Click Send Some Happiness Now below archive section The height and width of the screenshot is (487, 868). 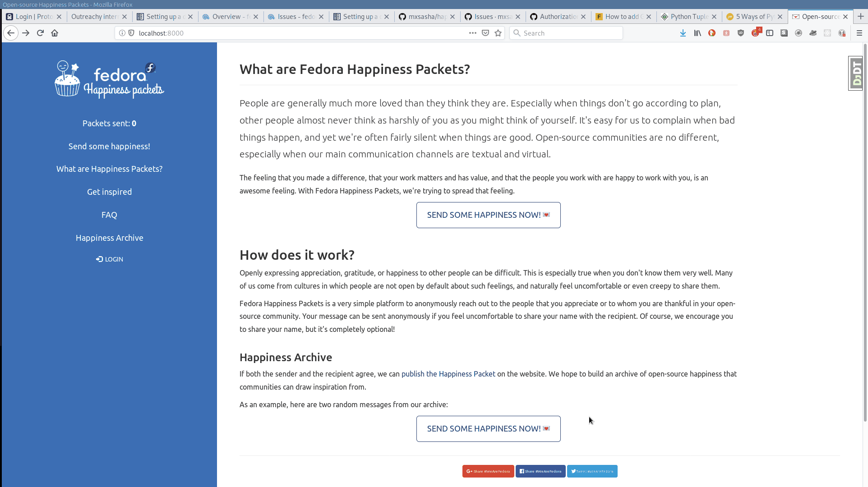pyautogui.click(x=488, y=429)
